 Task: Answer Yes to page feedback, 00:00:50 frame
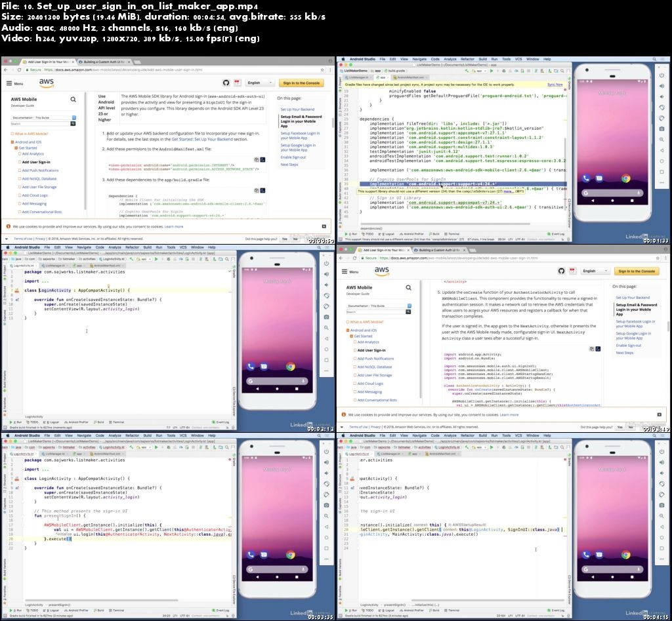[x=285, y=239]
